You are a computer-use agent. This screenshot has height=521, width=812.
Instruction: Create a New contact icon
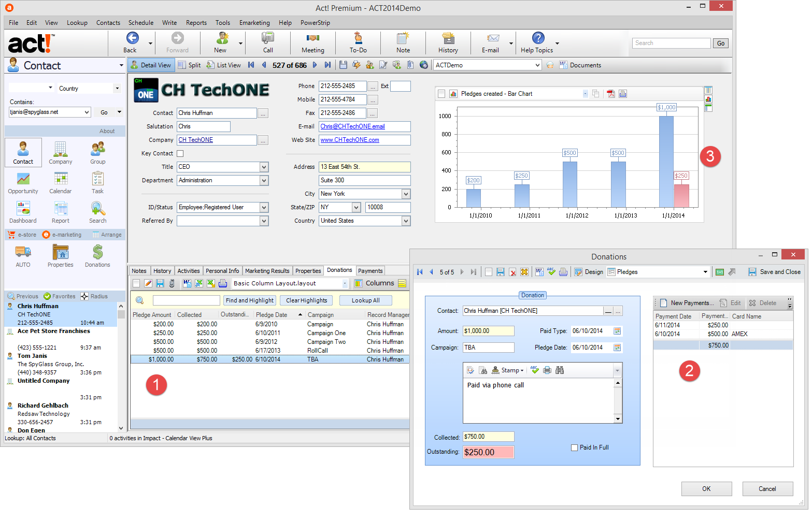(222, 38)
